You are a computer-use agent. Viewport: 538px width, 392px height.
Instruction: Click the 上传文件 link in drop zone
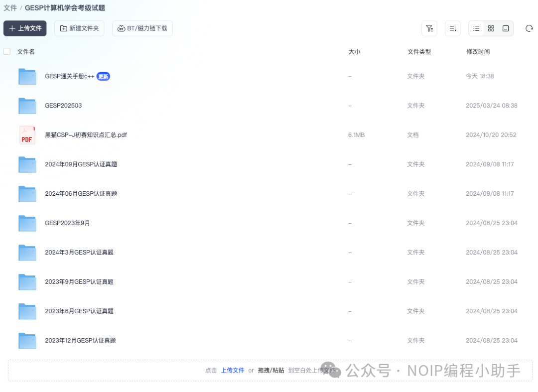pos(233,371)
